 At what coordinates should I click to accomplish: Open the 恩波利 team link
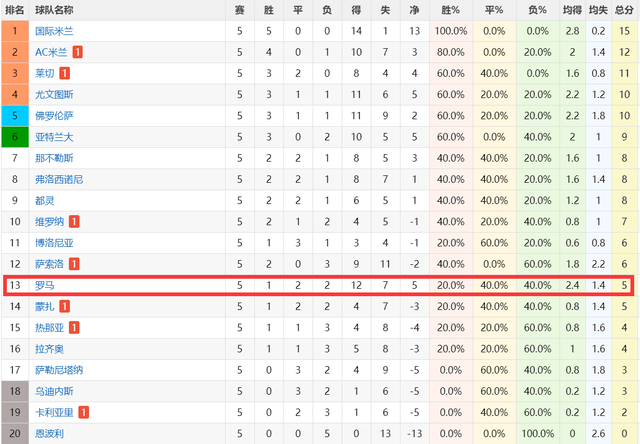click(49, 433)
